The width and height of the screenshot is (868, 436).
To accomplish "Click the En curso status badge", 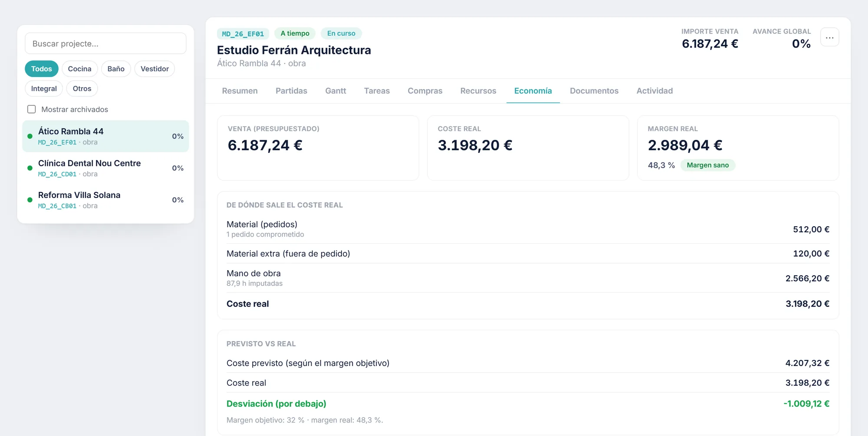I will coord(341,33).
